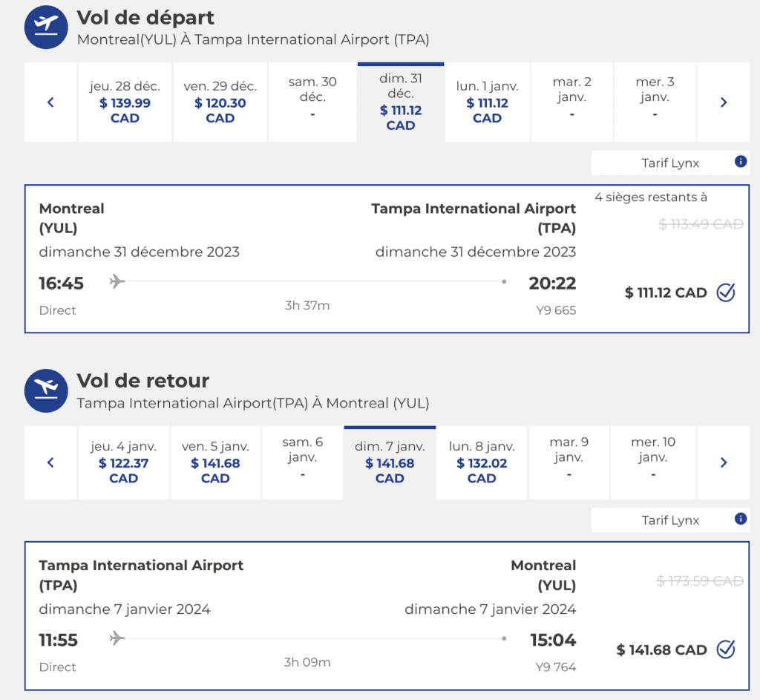The height and width of the screenshot is (700, 760).
Task: Select return date jeu. 4 janv.
Action: 123,462
